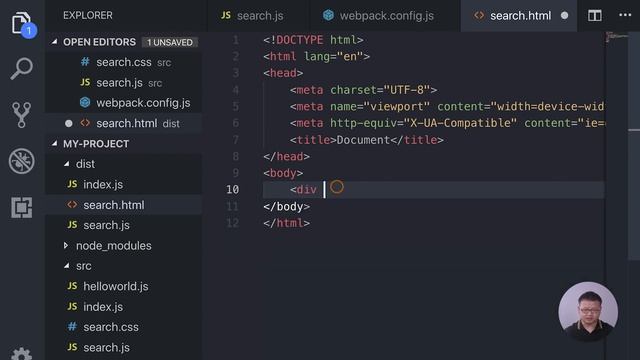Open the Explorer view in activity bar

(22, 24)
